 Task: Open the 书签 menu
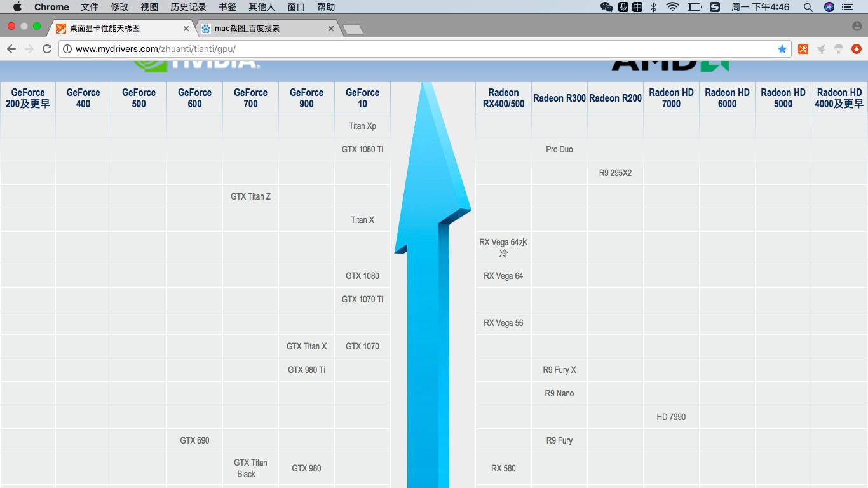227,7
